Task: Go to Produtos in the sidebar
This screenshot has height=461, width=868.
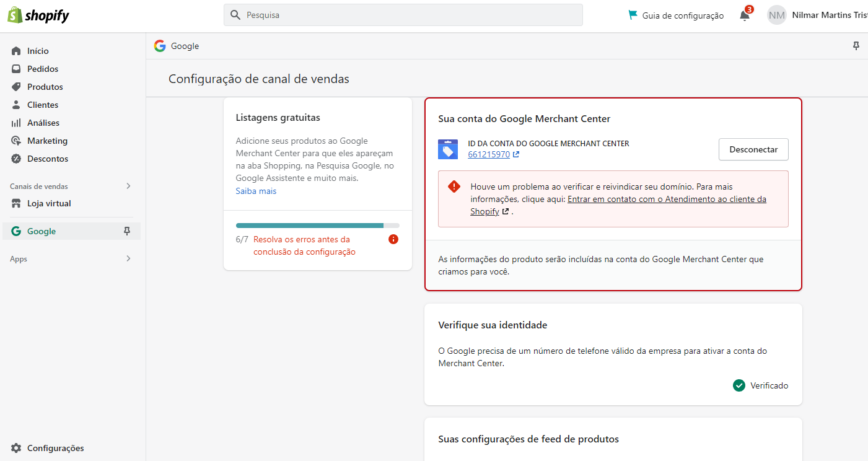Action: coord(45,87)
